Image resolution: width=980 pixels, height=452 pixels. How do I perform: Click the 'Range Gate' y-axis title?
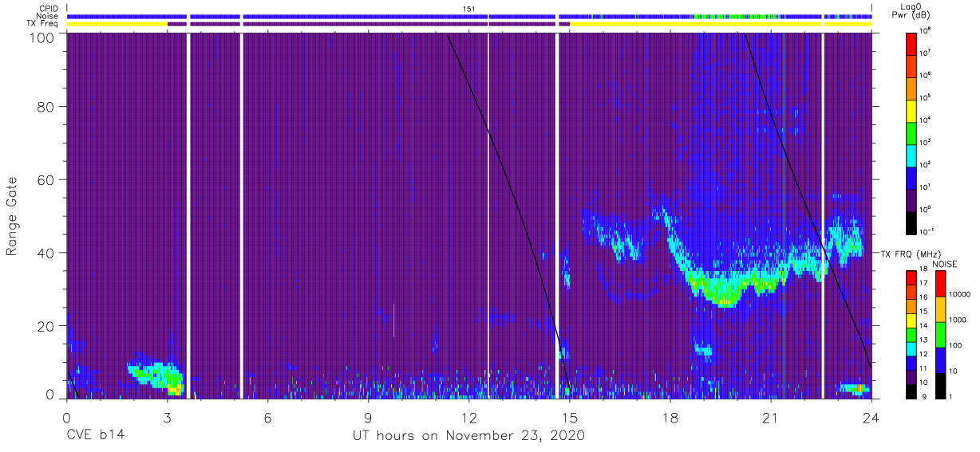point(13,218)
